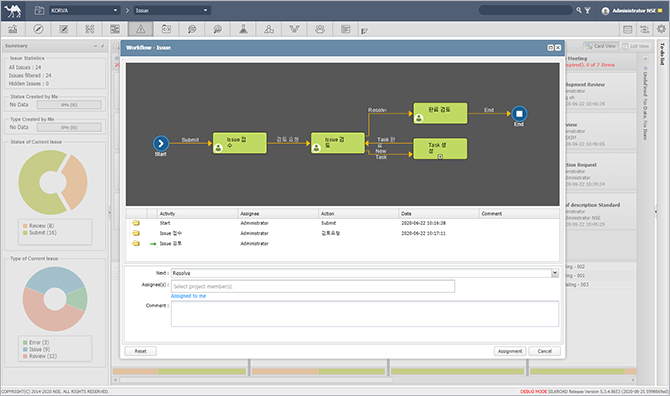Open the KORVA project dropdown
Screen dimensions: 670x396
84,10
